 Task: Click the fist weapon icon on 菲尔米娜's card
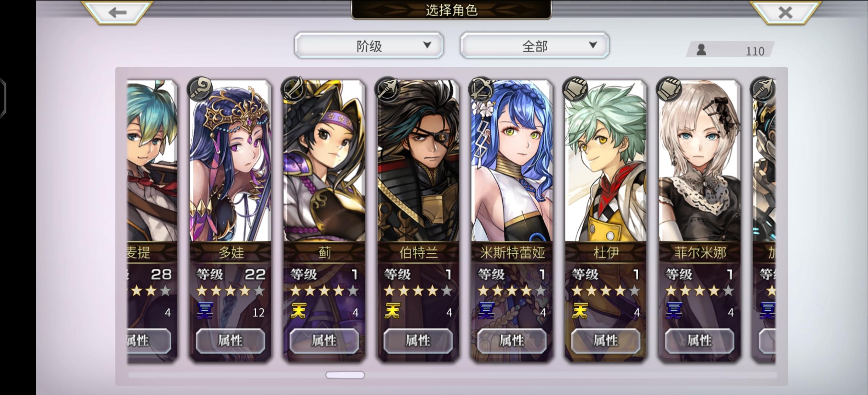tap(669, 89)
